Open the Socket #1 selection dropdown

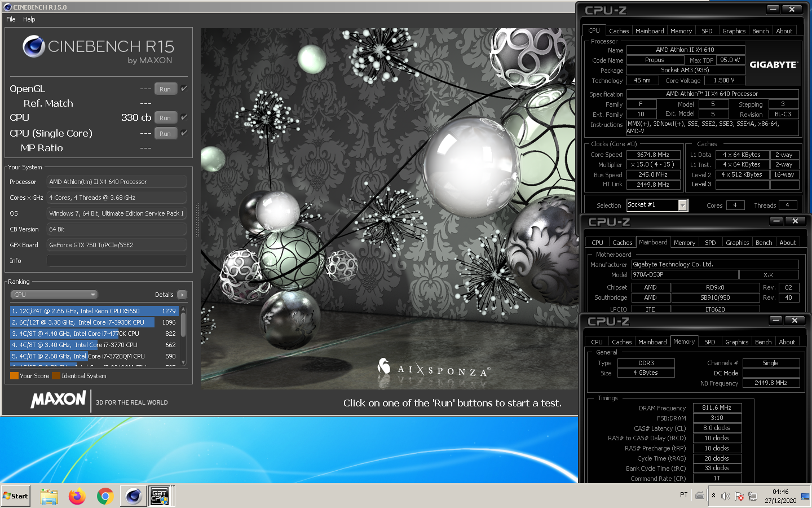click(x=657, y=205)
